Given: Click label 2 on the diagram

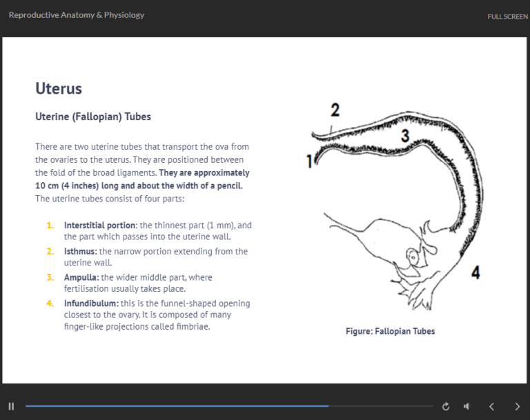Looking at the screenshot, I should coord(335,110).
